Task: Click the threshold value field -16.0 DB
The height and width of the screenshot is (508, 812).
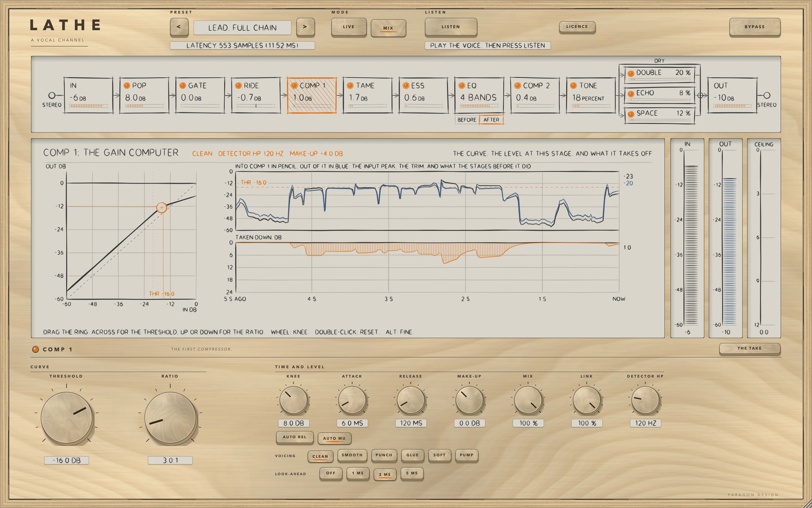Action: pyautogui.click(x=67, y=460)
